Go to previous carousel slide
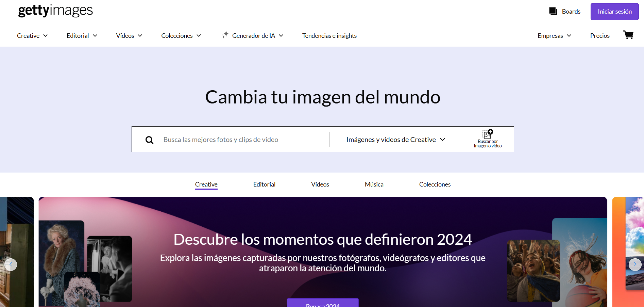Image resolution: width=644 pixels, height=307 pixels. click(x=11, y=264)
